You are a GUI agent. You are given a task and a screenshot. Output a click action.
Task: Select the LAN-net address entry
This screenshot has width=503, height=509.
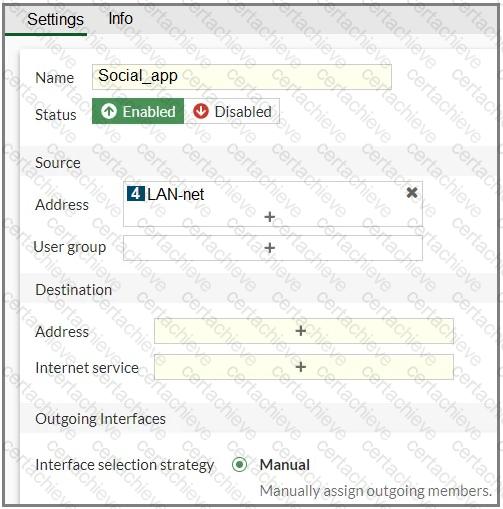tap(176, 194)
